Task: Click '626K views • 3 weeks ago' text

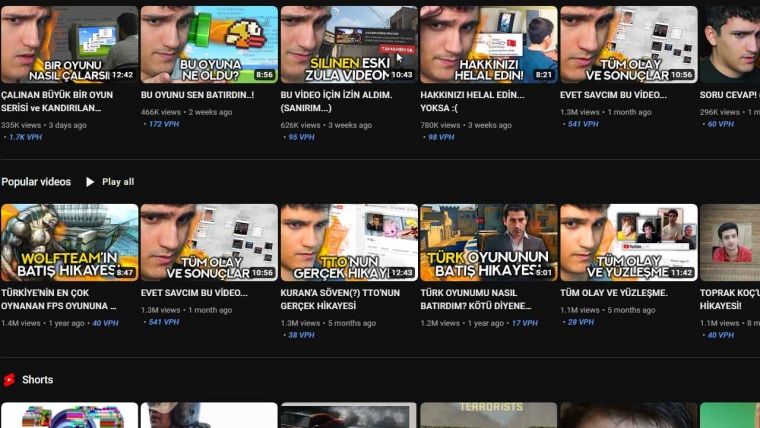Action: point(326,125)
